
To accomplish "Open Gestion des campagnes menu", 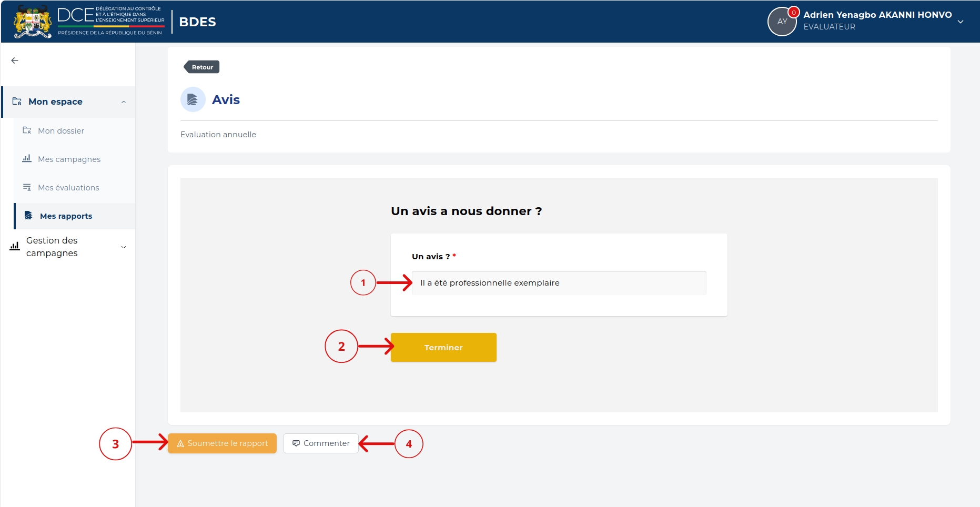I will [x=68, y=247].
